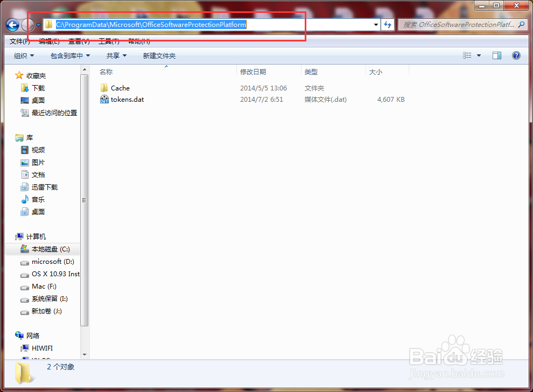Open 下载 under favorites
This screenshot has height=392, width=533.
[x=38, y=88]
